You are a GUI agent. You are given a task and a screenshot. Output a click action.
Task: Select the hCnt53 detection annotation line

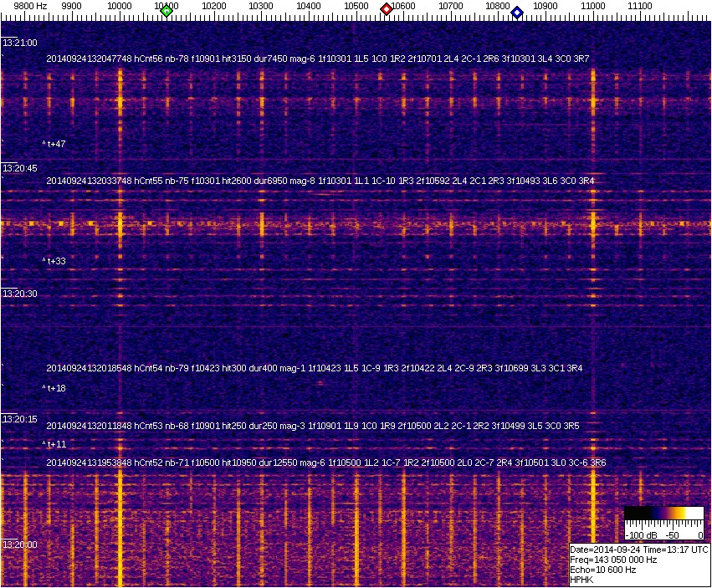[x=313, y=426]
